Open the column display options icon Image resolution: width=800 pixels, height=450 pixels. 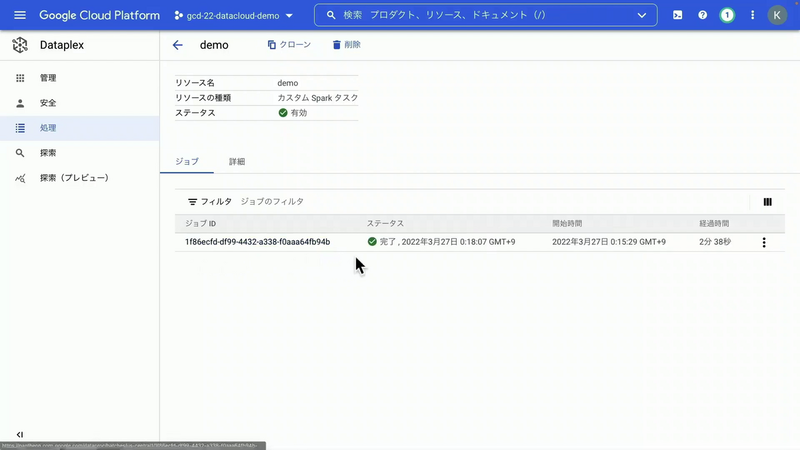[x=767, y=202]
